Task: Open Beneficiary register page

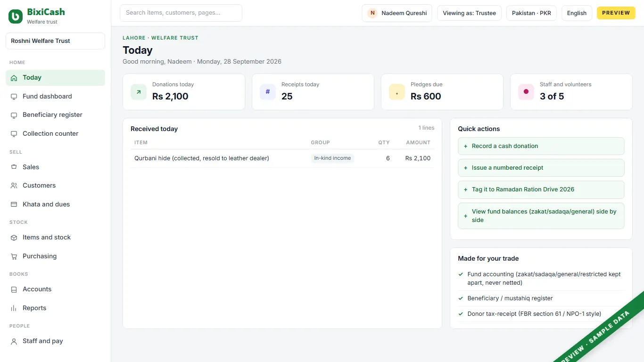Action: click(55, 115)
